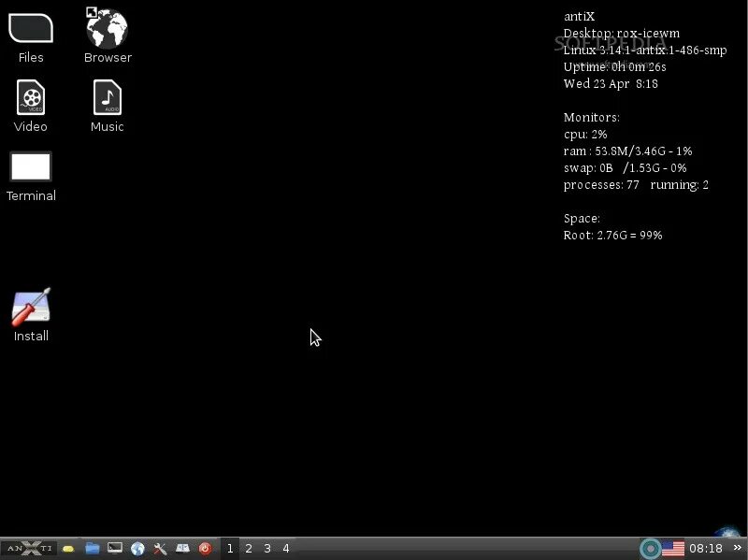Click the 'swap: 0B /1.53G - 0%' line
This screenshot has height=560, width=748.
pyautogui.click(x=625, y=168)
